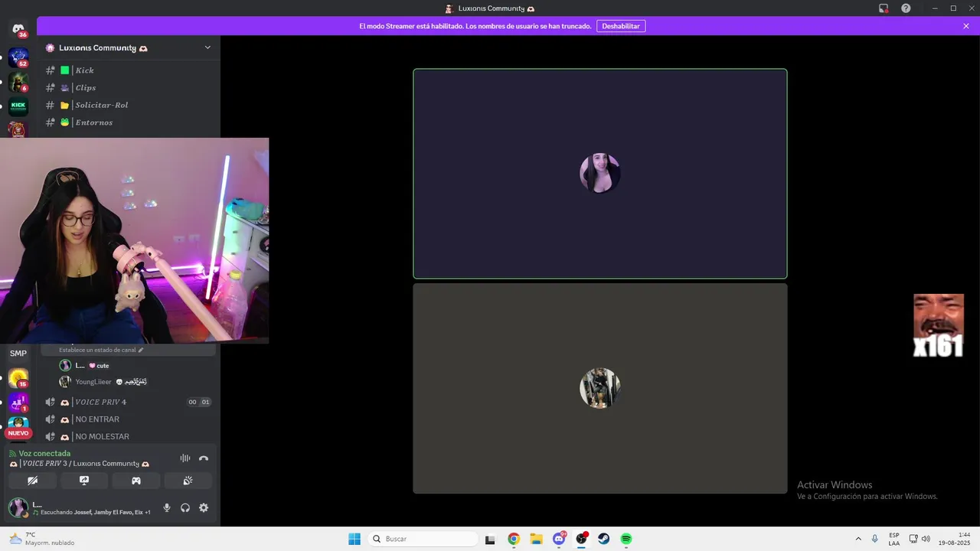This screenshot has height=551, width=980.
Task: Open the volume tray icon
Action: 926,539
